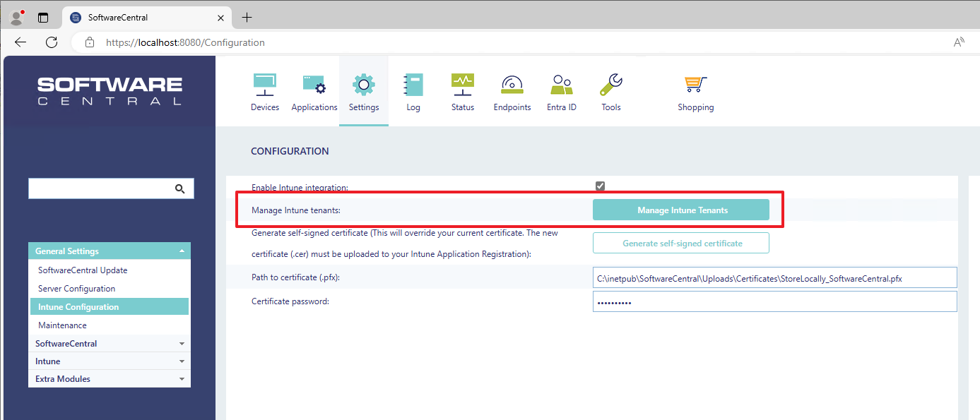The height and width of the screenshot is (420, 980).
Task: Close the SoftwareCentral browser tab
Action: click(x=221, y=17)
